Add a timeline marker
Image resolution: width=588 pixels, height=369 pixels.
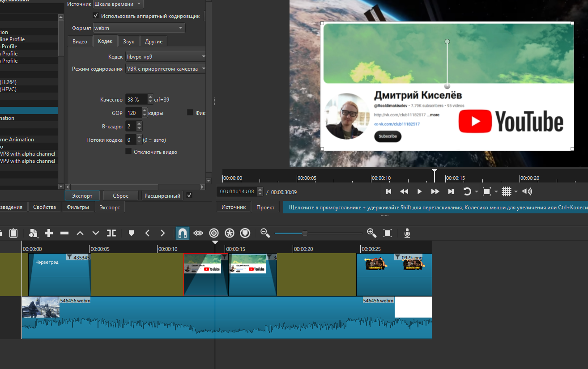(x=131, y=233)
